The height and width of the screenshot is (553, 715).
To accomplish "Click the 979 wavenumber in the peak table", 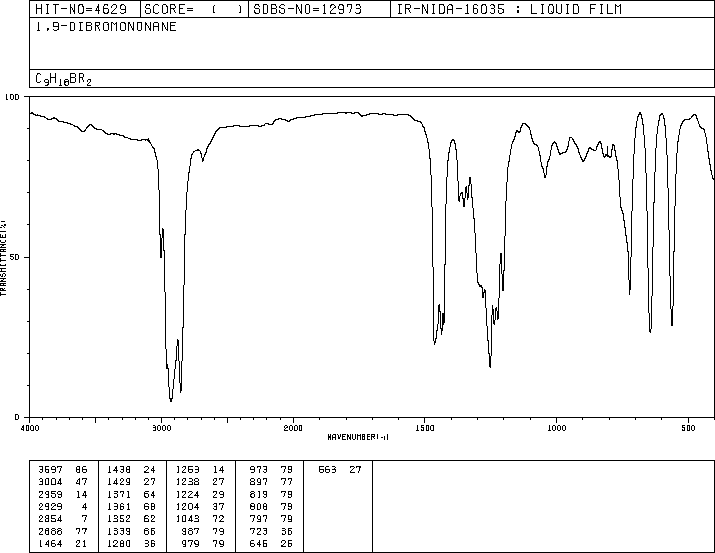I will (x=191, y=543).
